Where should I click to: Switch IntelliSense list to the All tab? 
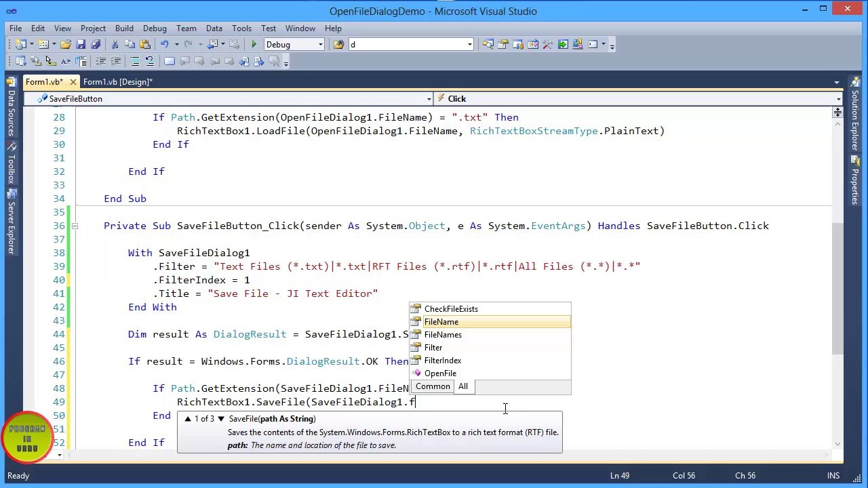(x=463, y=386)
